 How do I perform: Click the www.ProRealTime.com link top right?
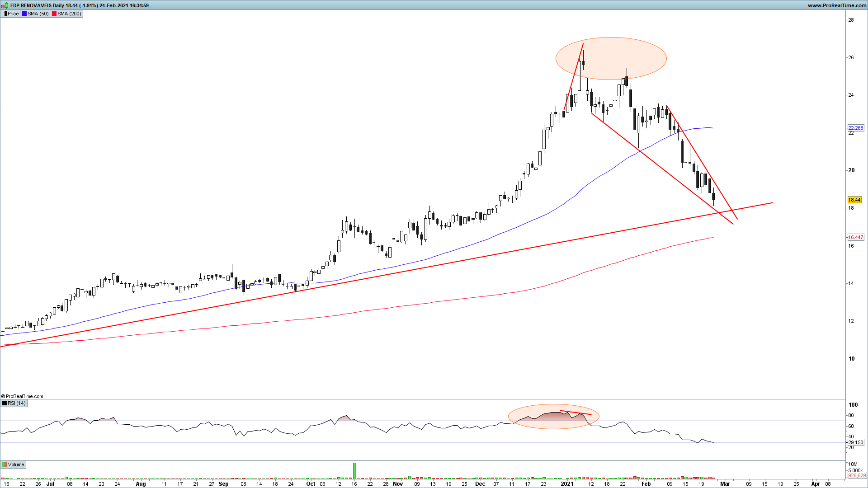point(837,5)
